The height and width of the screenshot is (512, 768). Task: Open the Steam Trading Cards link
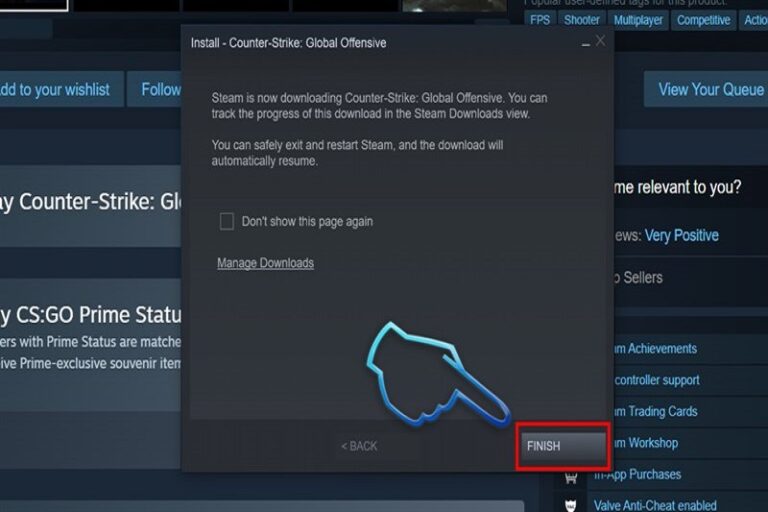coord(656,412)
